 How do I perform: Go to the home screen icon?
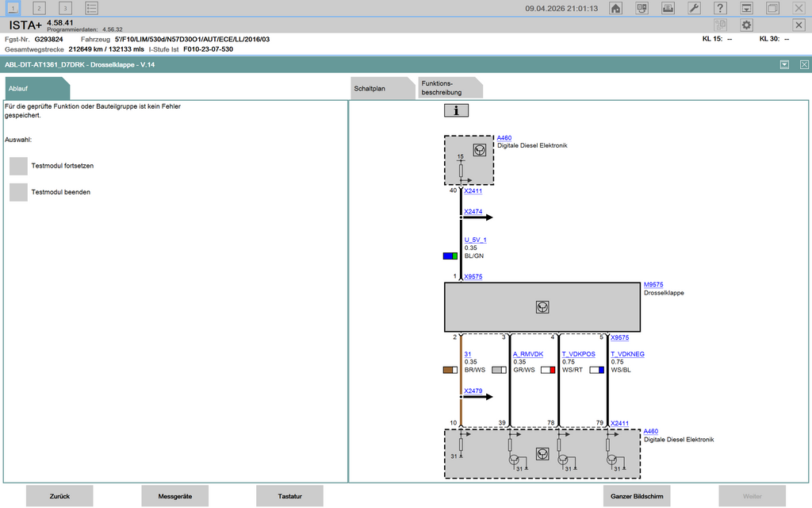point(615,8)
